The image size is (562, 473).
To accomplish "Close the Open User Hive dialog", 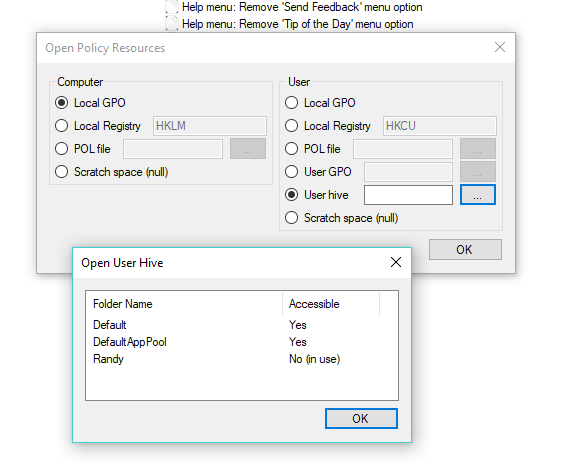I will click(x=396, y=262).
